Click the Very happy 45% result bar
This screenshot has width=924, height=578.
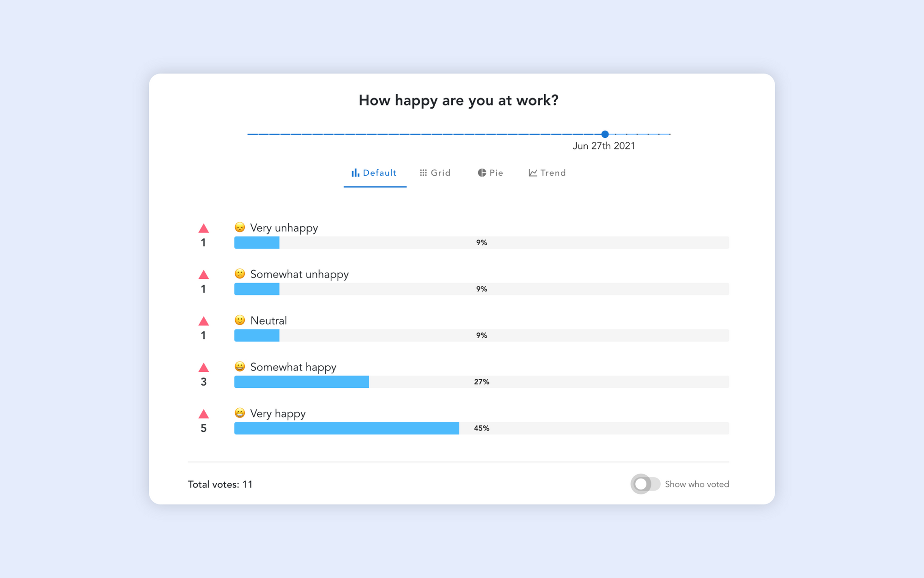click(481, 428)
